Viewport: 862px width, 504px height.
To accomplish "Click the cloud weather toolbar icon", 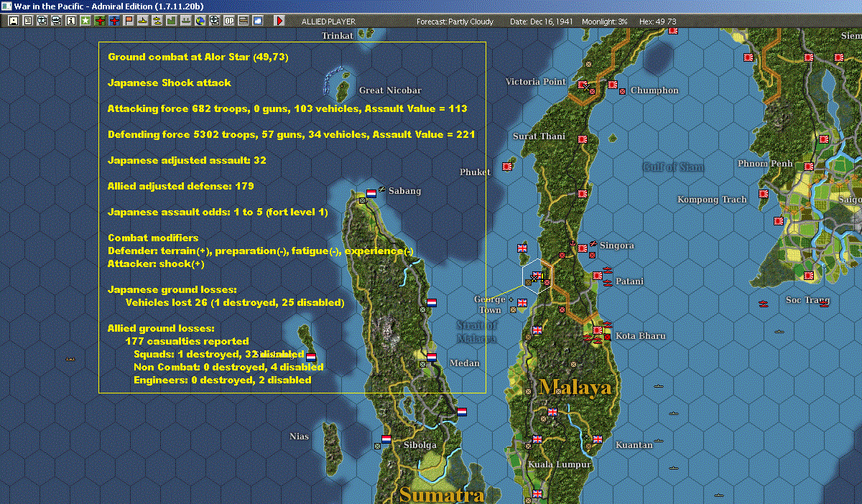I will [x=257, y=21].
